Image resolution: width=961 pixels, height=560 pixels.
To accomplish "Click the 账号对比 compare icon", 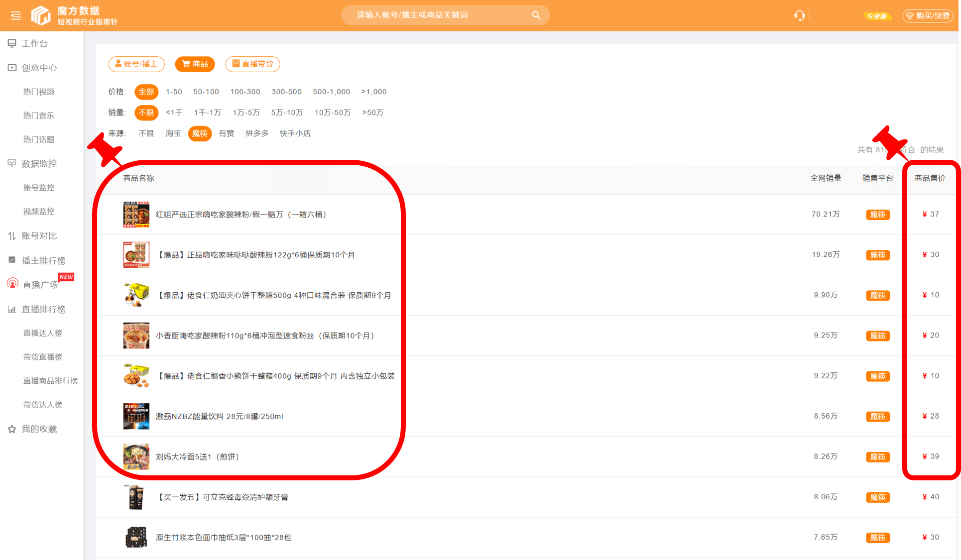I will (x=12, y=236).
